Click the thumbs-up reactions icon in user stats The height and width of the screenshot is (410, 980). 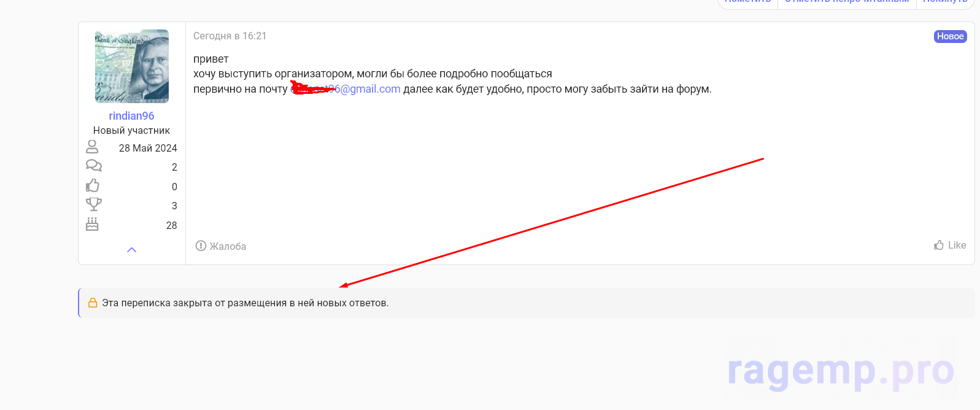pyautogui.click(x=93, y=185)
